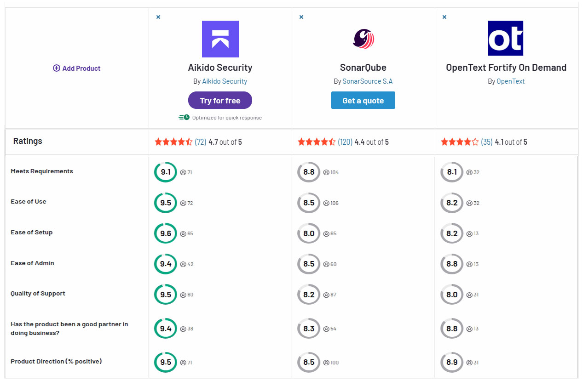Click OpenText's 8.0 Quality of Support circle
Viewport: 588px width, 386px height.
452,295
